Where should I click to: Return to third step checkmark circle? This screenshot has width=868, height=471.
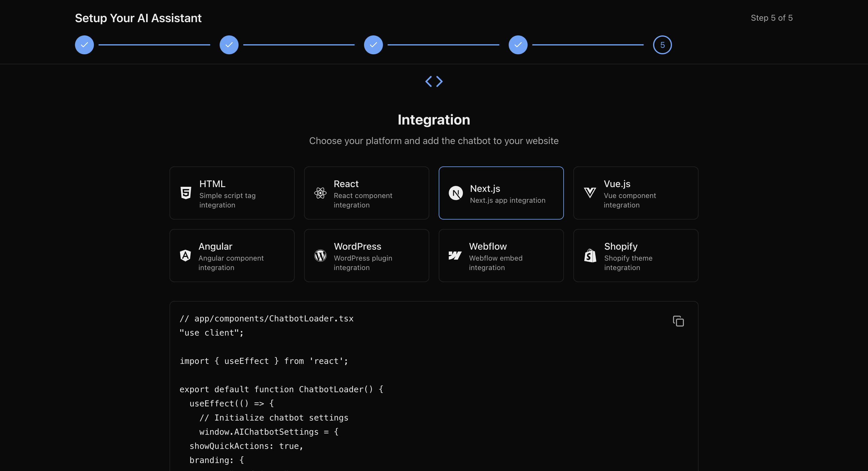click(x=373, y=45)
